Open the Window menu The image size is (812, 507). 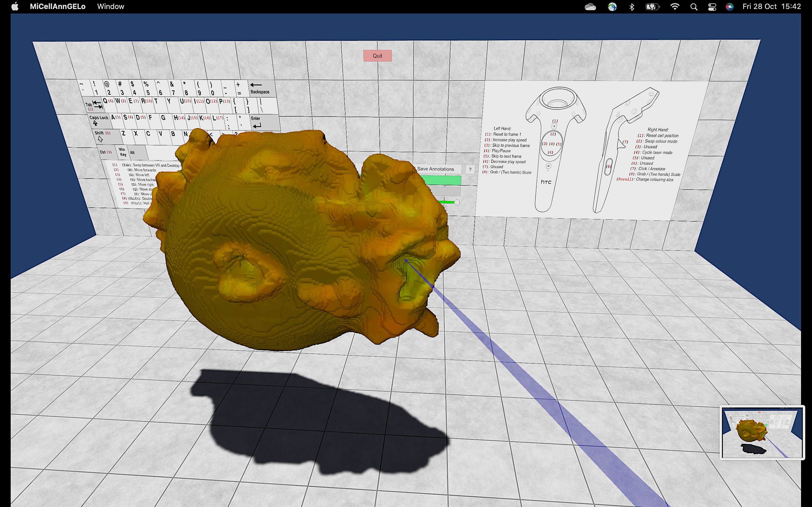pyautogui.click(x=111, y=6)
